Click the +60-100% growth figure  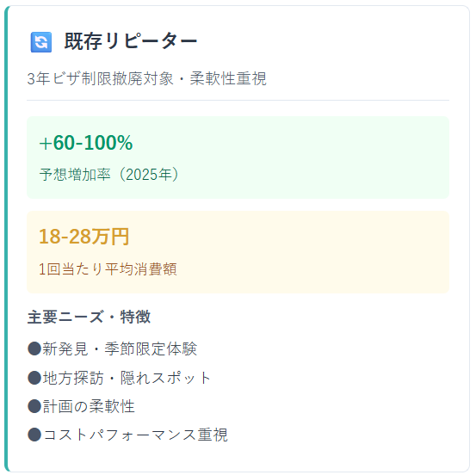[x=86, y=143]
